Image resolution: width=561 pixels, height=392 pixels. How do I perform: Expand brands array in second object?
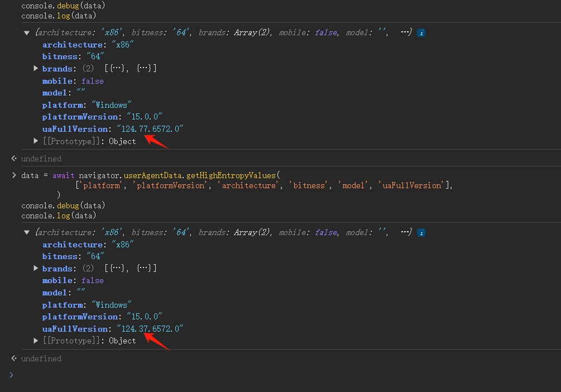point(36,268)
